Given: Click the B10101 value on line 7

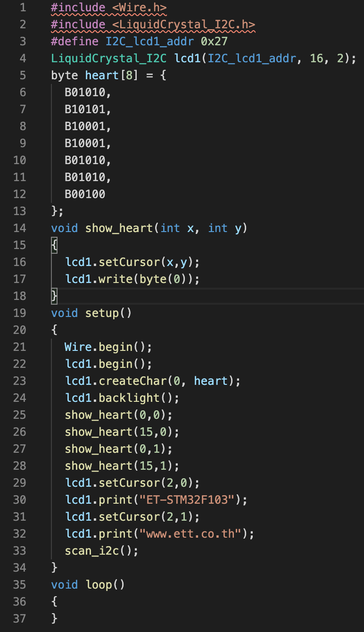Looking at the screenshot, I should pos(88,109).
